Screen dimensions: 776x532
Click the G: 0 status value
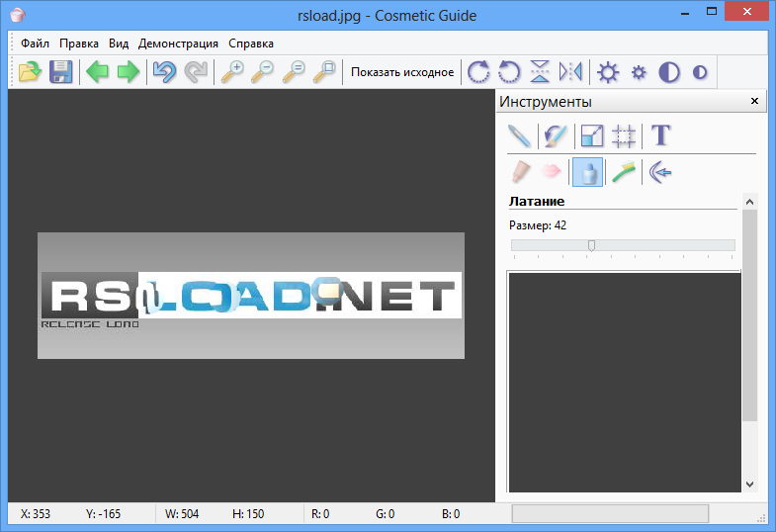click(385, 514)
